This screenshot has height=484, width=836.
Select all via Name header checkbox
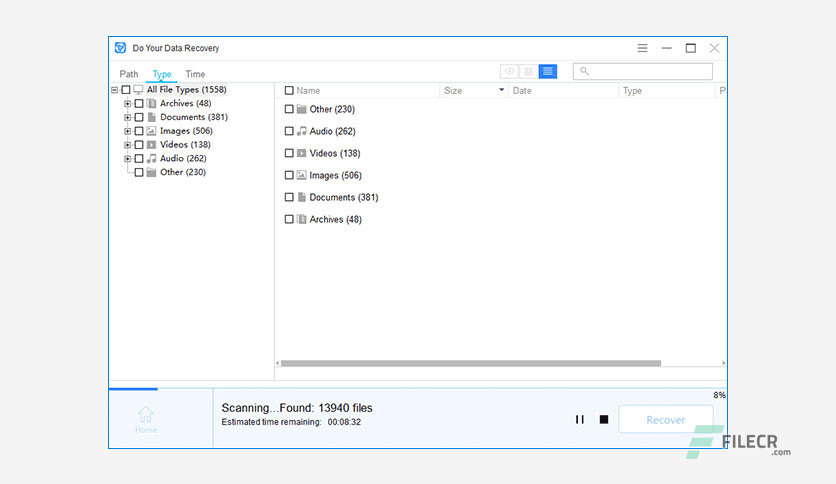[x=289, y=91]
